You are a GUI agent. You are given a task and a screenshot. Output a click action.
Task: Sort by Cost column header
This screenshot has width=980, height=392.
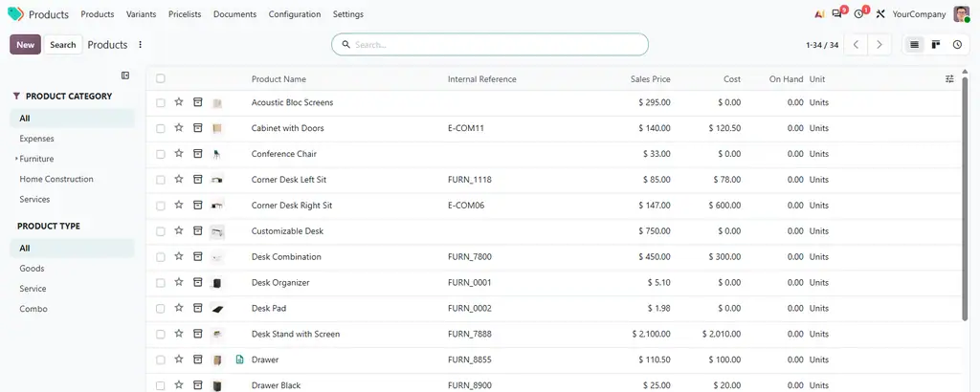(x=732, y=79)
